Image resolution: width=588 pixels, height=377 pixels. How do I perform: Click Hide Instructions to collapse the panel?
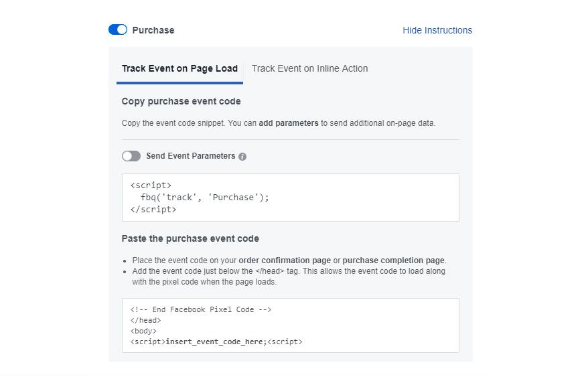click(437, 30)
